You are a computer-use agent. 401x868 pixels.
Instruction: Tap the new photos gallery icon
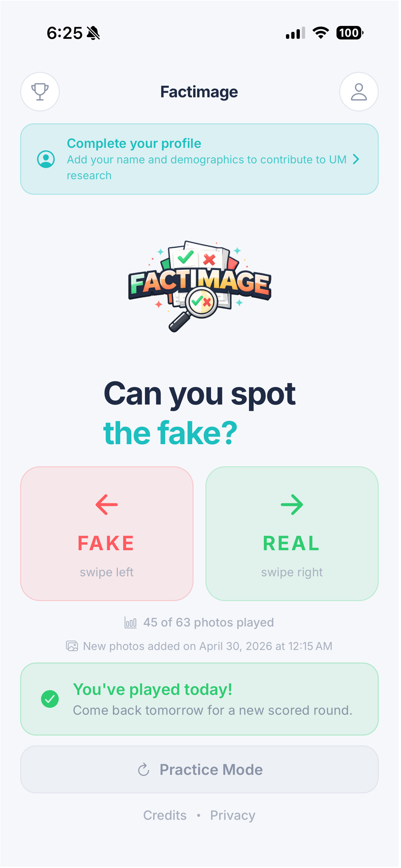72,646
